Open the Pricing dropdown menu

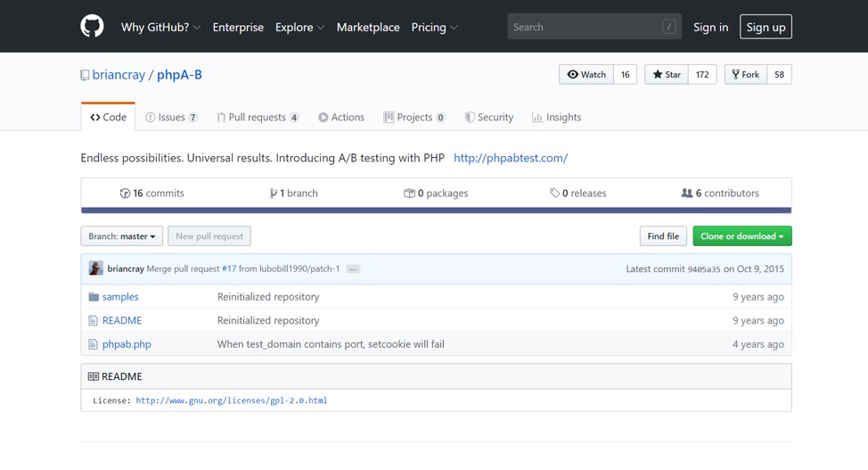click(x=434, y=27)
